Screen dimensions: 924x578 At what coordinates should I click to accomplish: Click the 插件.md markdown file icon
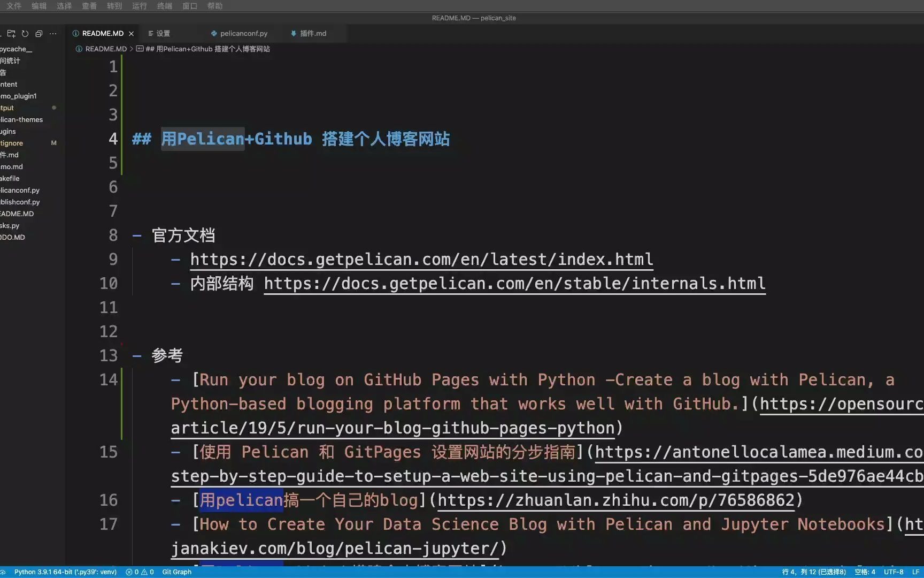click(294, 33)
